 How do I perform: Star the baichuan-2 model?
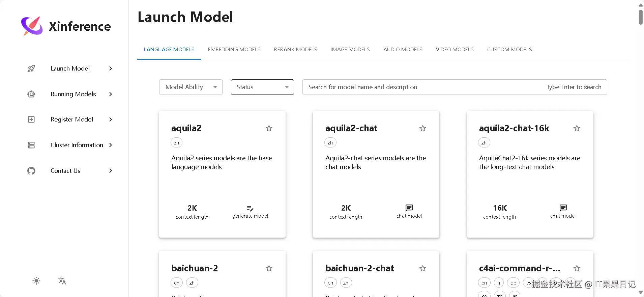(269, 268)
